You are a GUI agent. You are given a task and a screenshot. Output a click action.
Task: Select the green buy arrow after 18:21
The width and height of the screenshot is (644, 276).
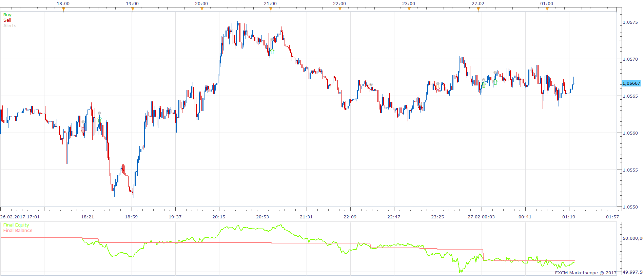(x=99, y=120)
